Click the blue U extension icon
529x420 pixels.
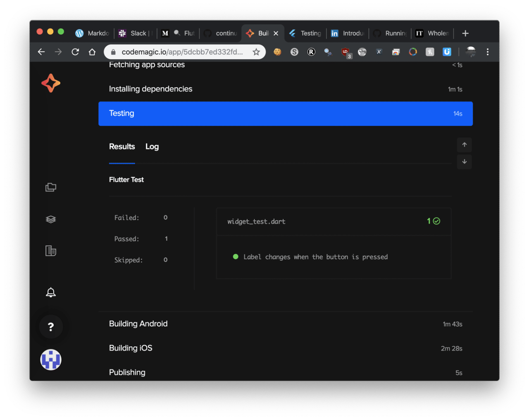coord(447,52)
